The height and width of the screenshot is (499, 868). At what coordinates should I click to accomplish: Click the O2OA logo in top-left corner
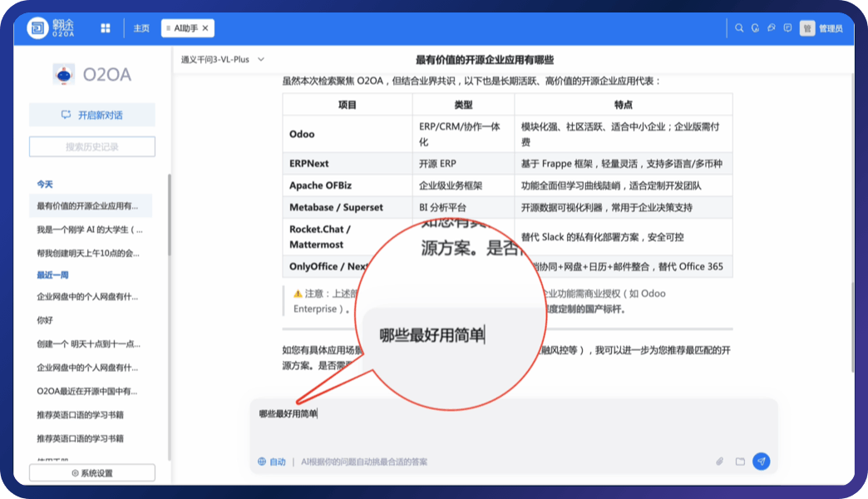click(x=50, y=28)
